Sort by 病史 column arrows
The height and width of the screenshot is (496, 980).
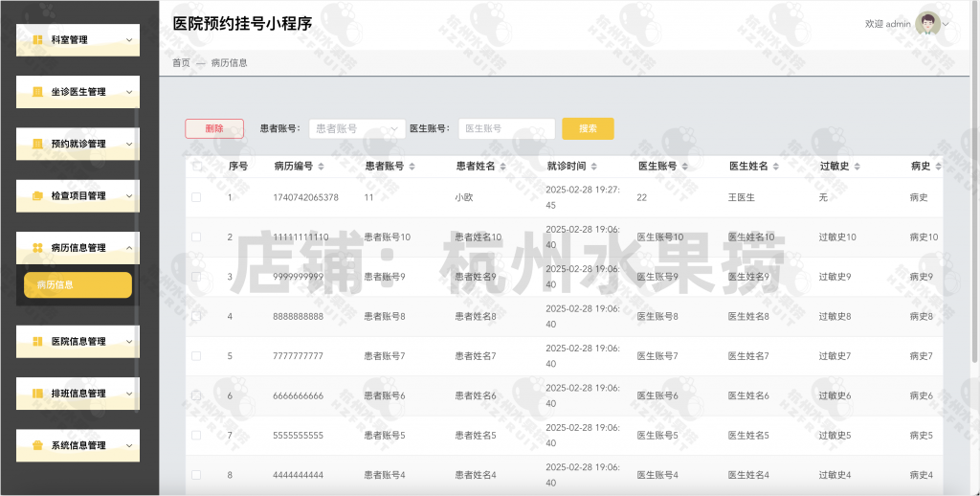(x=938, y=167)
